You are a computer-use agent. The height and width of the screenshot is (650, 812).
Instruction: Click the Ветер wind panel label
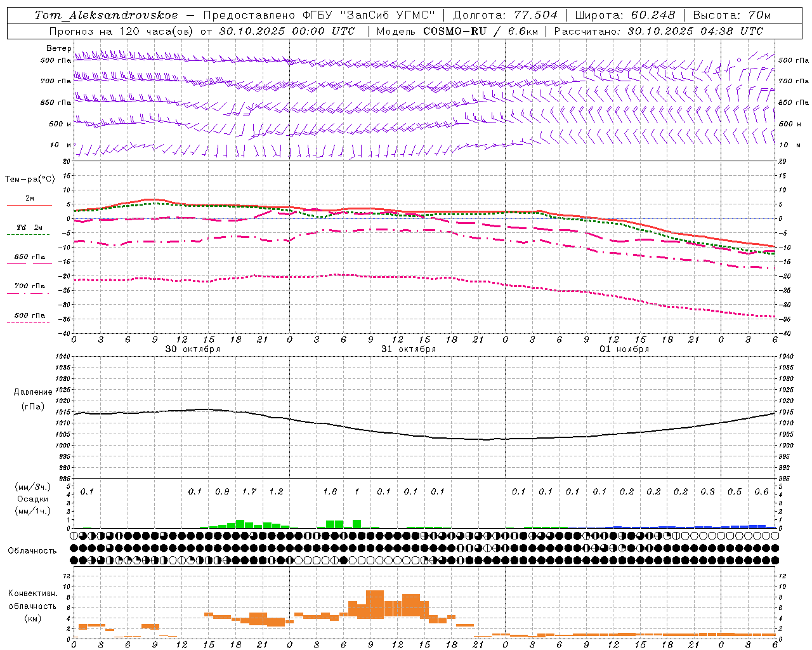point(59,48)
